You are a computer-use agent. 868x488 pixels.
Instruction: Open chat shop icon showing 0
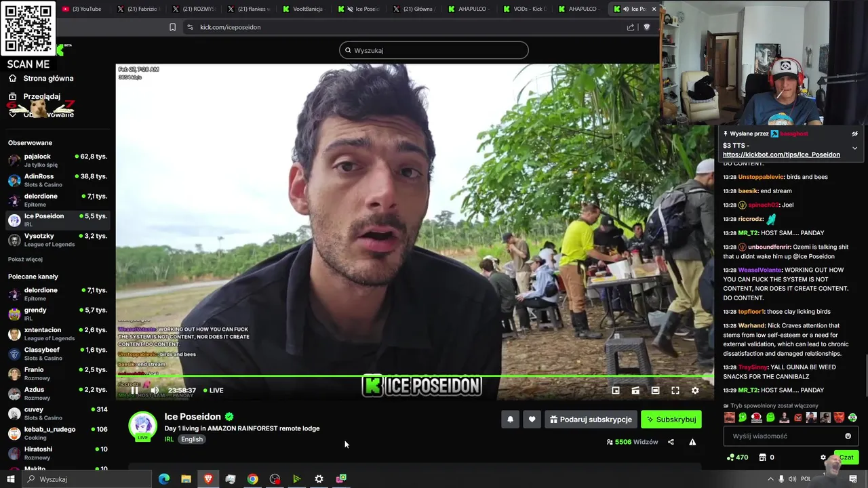[x=766, y=457]
